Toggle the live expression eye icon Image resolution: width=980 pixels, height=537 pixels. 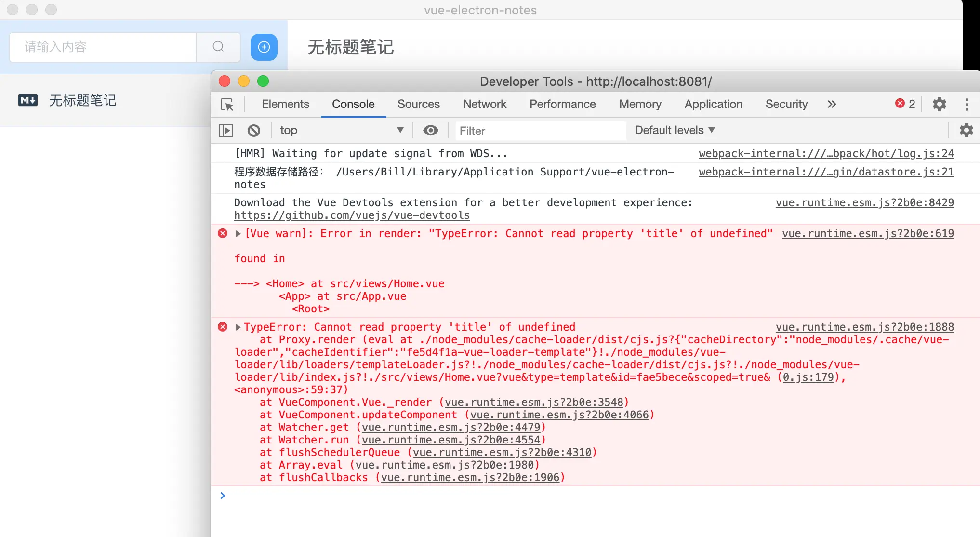click(x=430, y=130)
